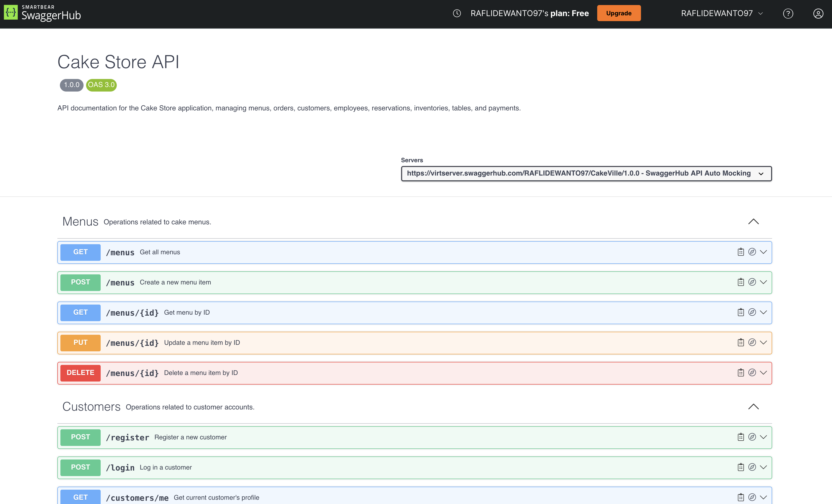Click the /login path text
Viewport: 832px width, 504px height.
[120, 468]
